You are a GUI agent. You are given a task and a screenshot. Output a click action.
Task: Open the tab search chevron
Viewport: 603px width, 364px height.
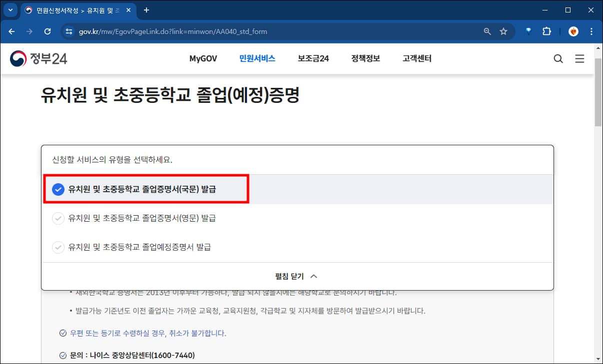click(x=10, y=10)
